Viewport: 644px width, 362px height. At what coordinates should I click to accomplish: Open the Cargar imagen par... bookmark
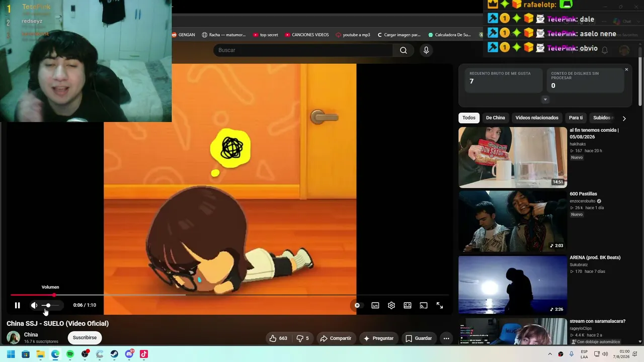coord(398,35)
